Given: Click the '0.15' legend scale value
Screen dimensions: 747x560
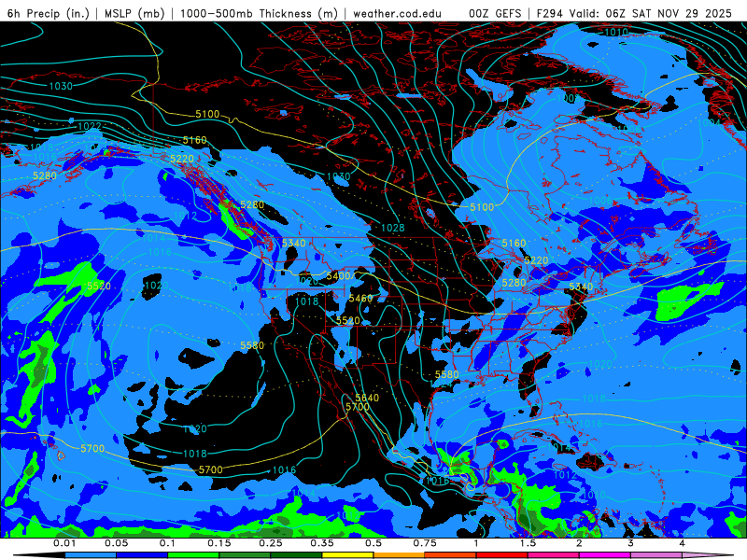Looking at the screenshot, I should [219, 543].
